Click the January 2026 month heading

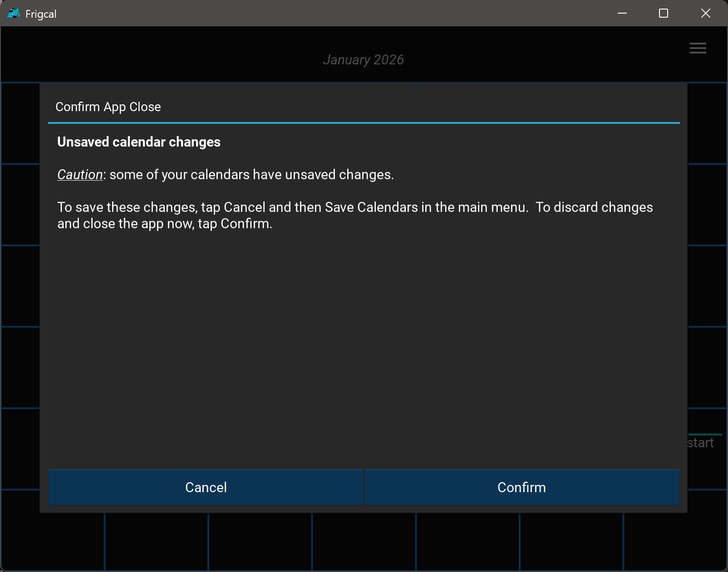363,60
